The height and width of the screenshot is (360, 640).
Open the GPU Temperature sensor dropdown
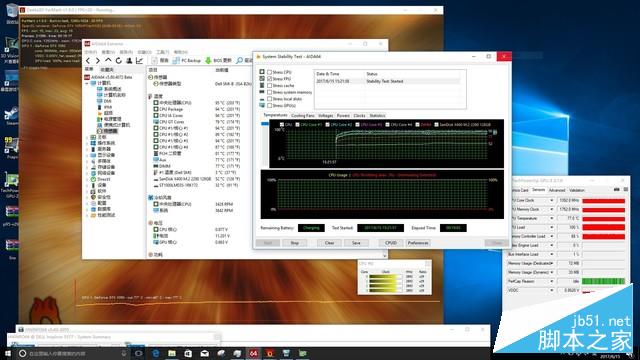point(552,218)
